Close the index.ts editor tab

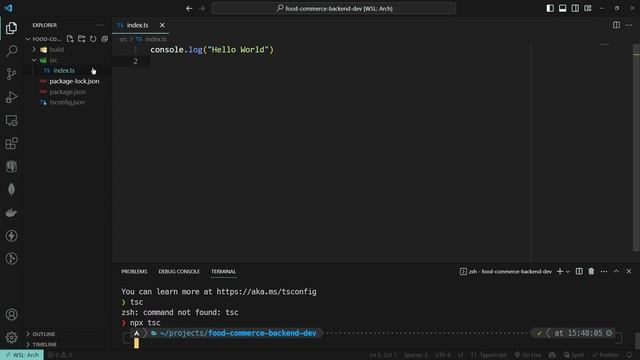[x=162, y=25]
